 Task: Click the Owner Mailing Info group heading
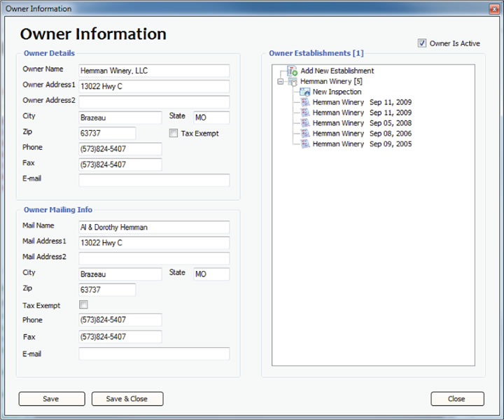click(58, 209)
